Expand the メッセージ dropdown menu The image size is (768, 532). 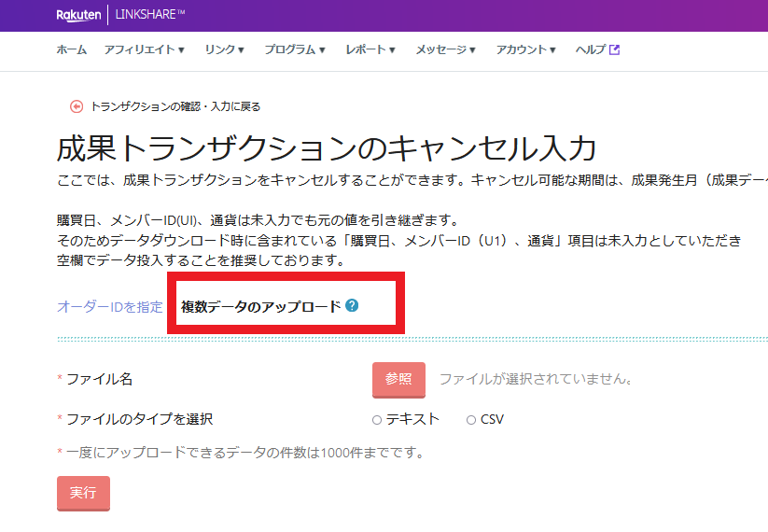[445, 50]
